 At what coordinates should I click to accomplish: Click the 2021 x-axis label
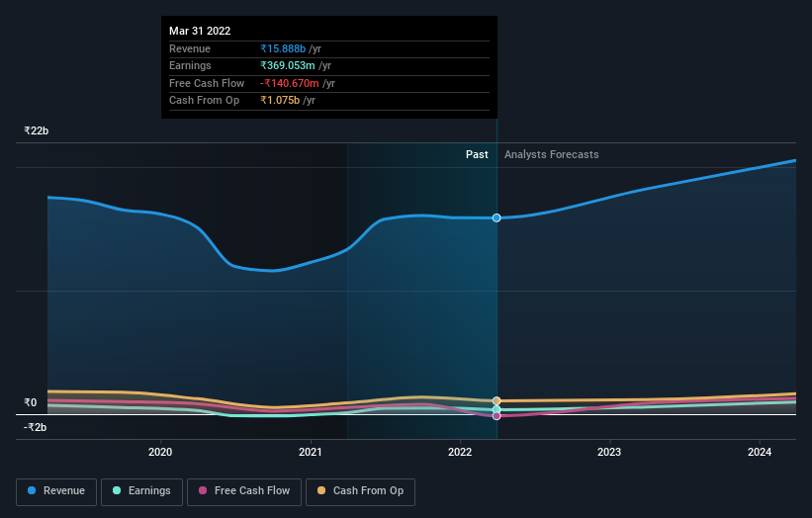[x=311, y=452]
